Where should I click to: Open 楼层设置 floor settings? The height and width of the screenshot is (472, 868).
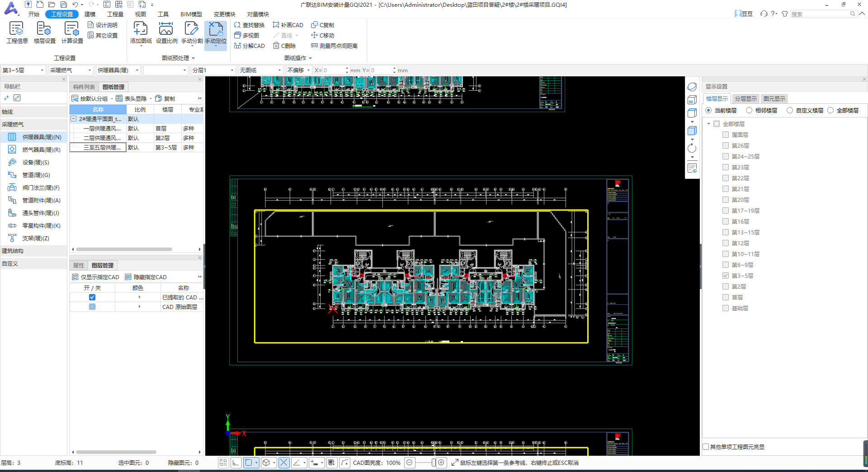coord(44,33)
